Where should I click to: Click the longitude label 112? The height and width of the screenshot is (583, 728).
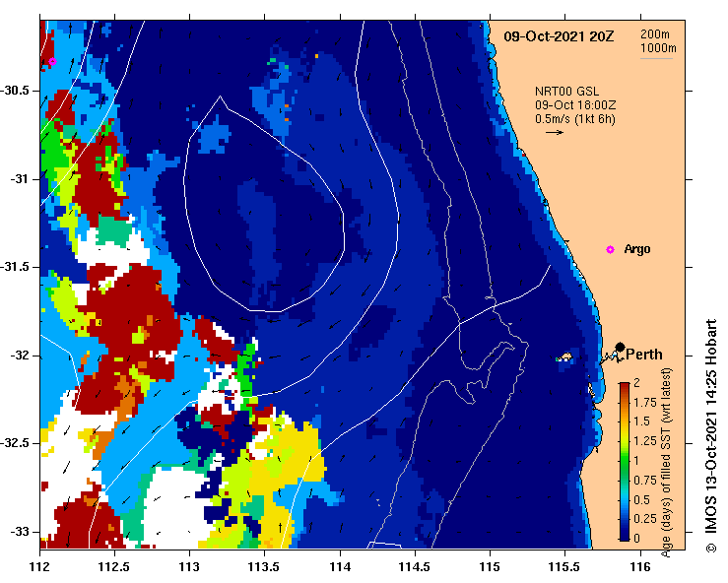tap(39, 567)
